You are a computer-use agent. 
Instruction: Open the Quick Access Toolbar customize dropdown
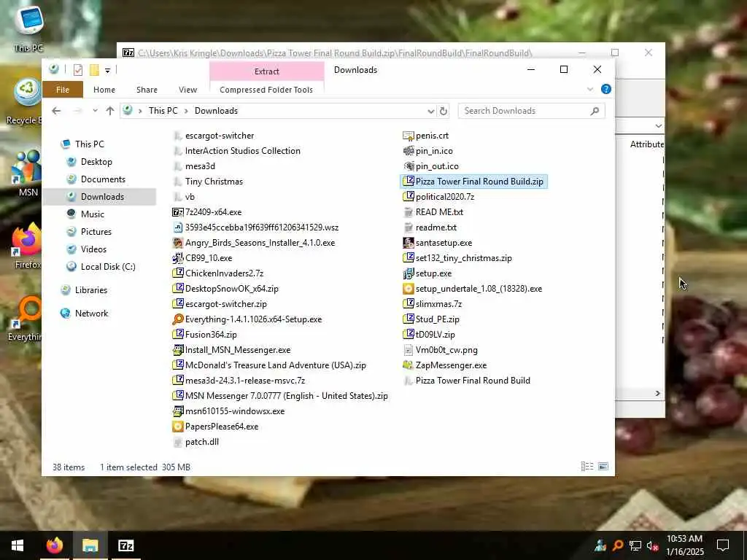click(x=108, y=71)
